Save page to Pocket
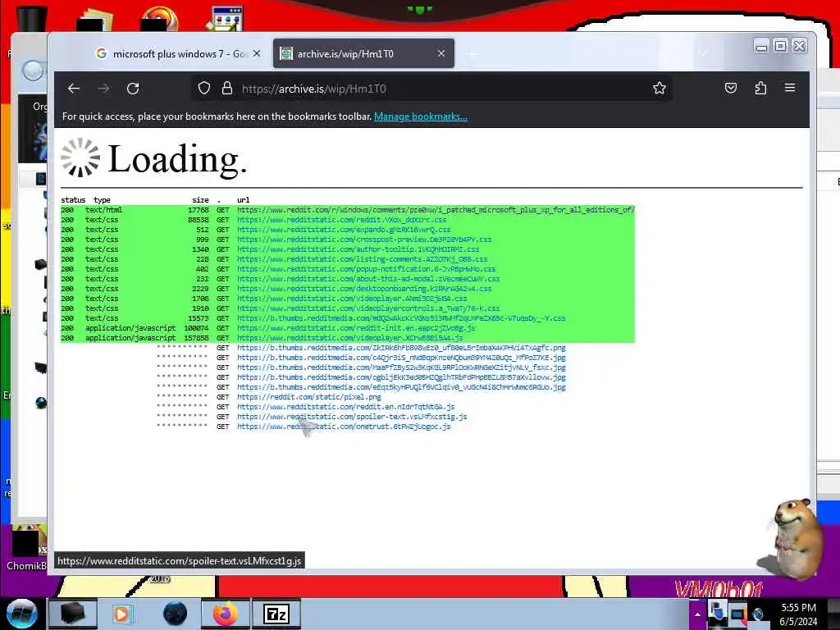Image resolution: width=840 pixels, height=630 pixels. (x=731, y=88)
